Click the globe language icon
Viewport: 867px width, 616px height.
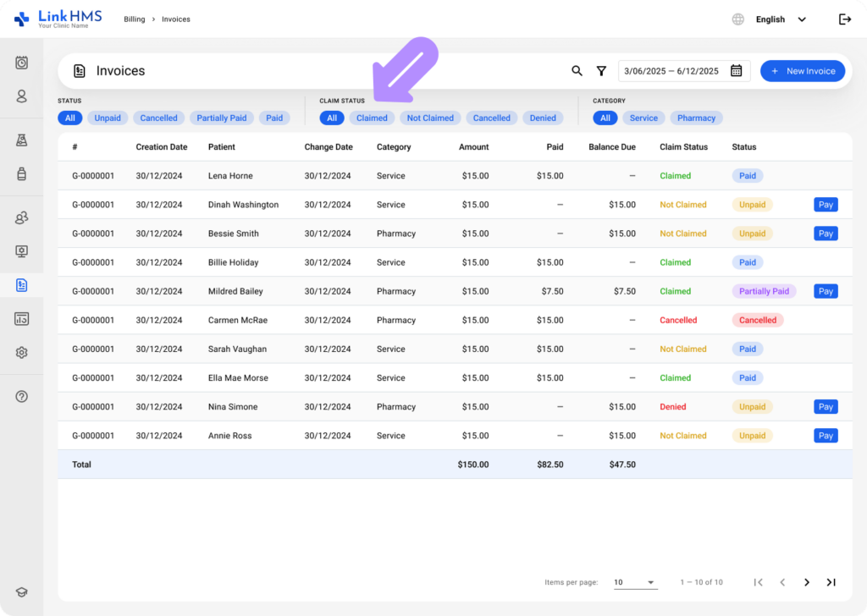738,19
